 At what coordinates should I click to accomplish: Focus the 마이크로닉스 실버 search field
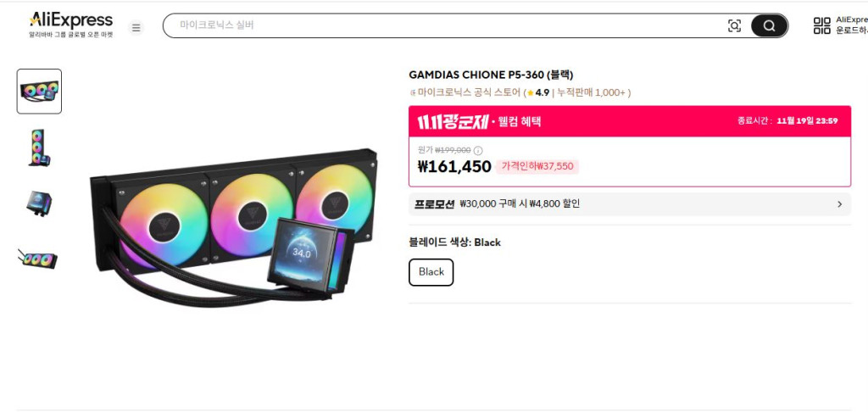pos(441,25)
